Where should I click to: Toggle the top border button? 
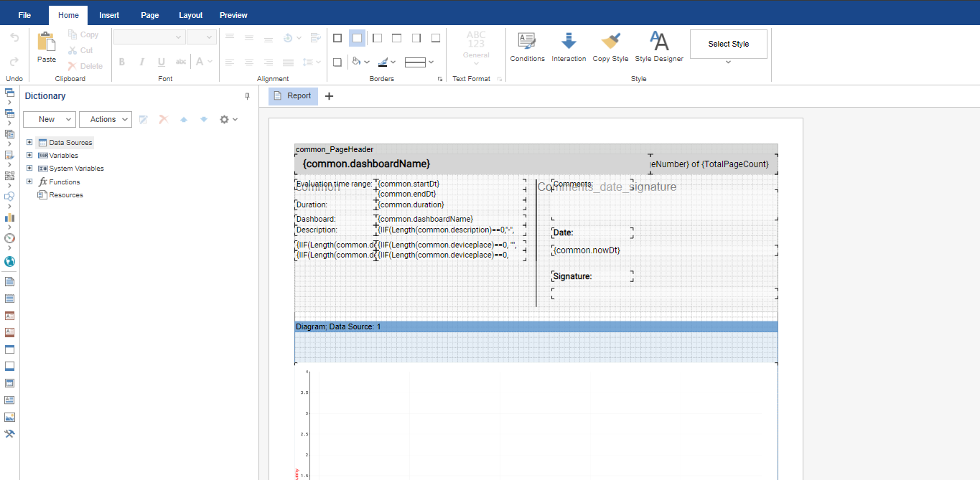click(396, 38)
